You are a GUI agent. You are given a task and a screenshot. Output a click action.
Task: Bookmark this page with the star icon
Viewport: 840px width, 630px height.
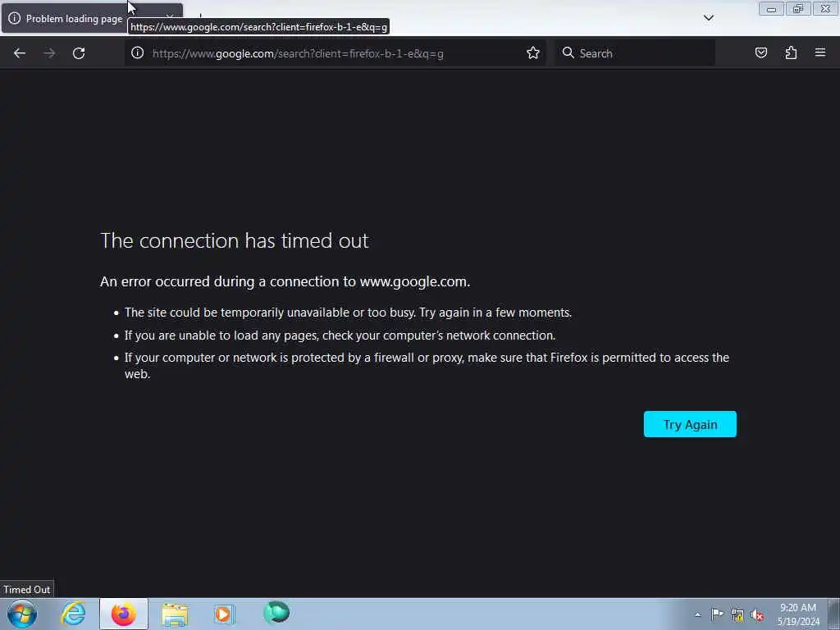532,53
